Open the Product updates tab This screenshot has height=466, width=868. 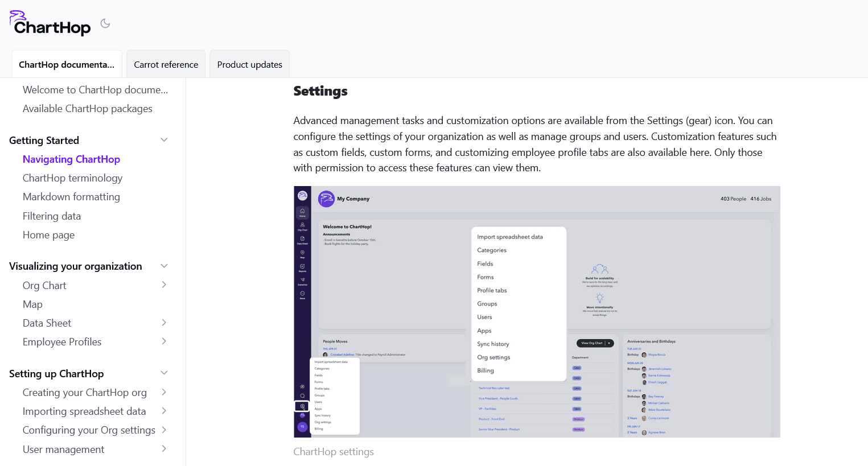coord(249,64)
